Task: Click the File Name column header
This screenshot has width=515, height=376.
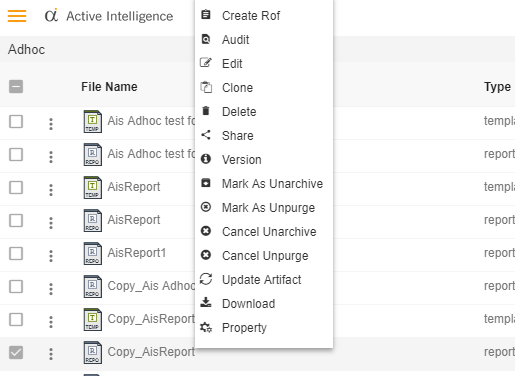Action: coord(109,87)
